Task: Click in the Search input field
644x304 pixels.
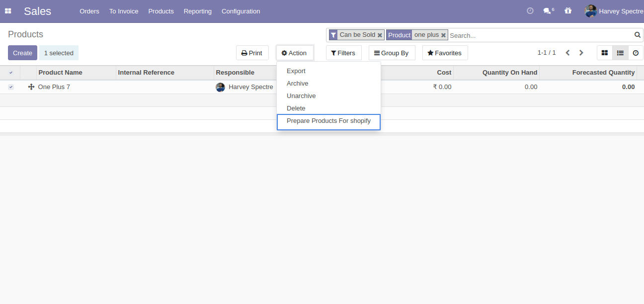Action: (x=539, y=35)
